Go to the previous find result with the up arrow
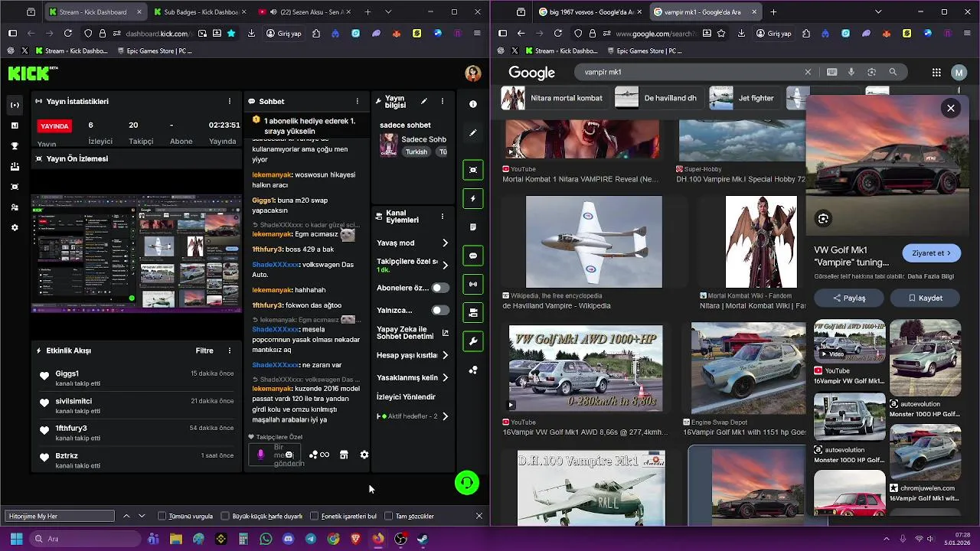This screenshot has height=551, width=980. pyautogui.click(x=126, y=517)
